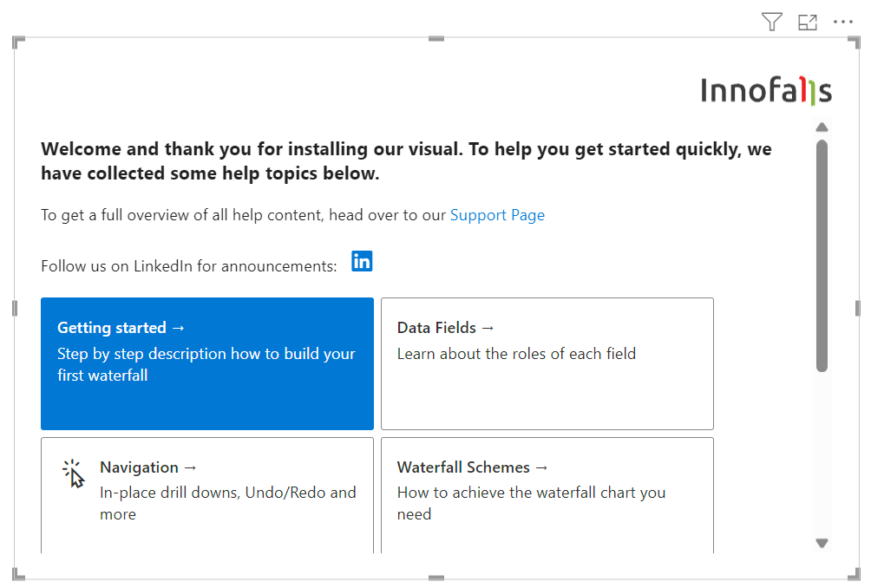Click the bottom-left corner resize handle
Screen dimensions: 871x588
[18, 574]
